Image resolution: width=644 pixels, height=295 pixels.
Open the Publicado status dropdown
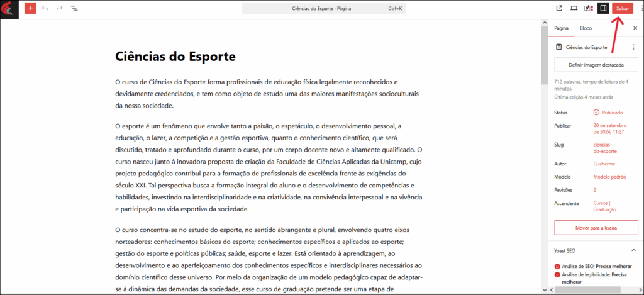608,113
